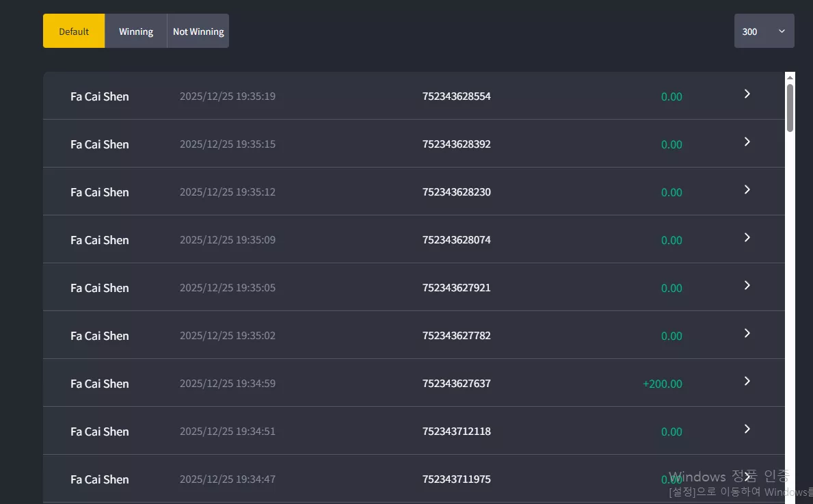Select the Fa Cai Shen 19:35:19 row
Image resolution: width=813 pixels, height=504 pixels.
pyautogui.click(x=414, y=96)
